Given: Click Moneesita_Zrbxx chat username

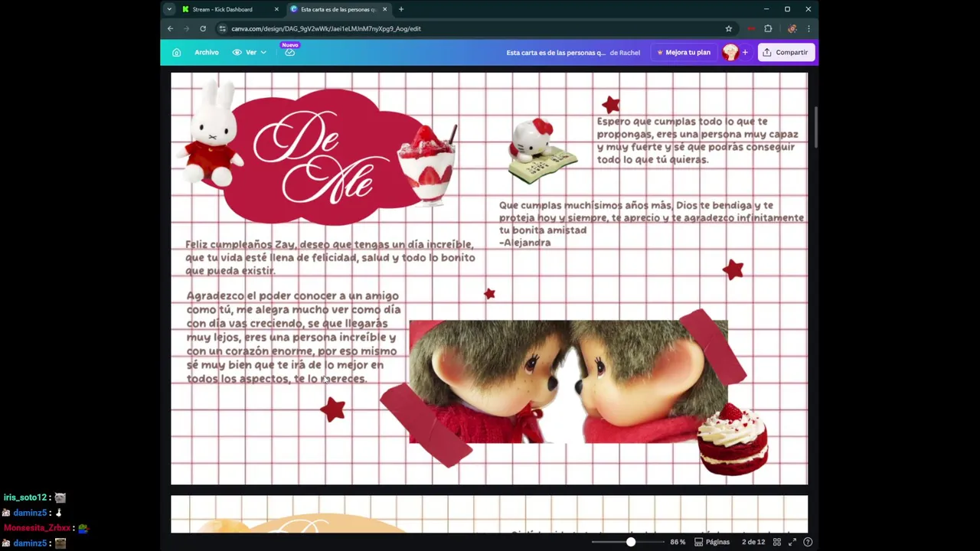Looking at the screenshot, I should (x=37, y=528).
